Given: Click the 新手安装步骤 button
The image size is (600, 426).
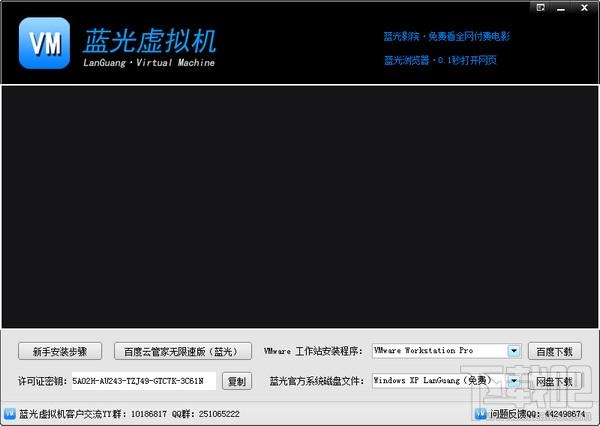Looking at the screenshot, I should tap(60, 351).
